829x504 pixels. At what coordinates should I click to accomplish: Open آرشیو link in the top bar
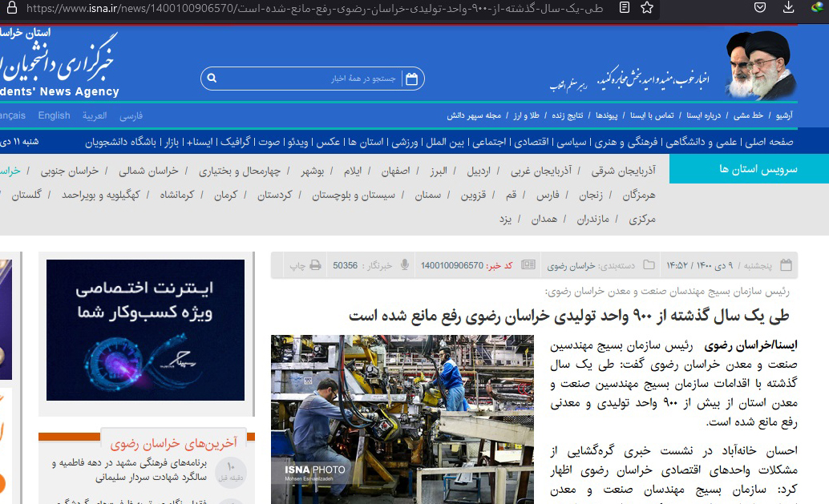click(x=783, y=115)
